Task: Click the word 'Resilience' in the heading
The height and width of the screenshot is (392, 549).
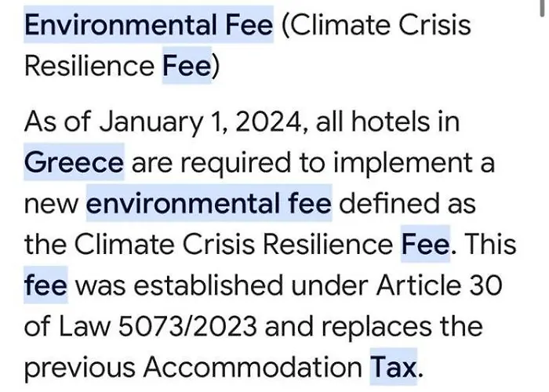Action: click(89, 66)
